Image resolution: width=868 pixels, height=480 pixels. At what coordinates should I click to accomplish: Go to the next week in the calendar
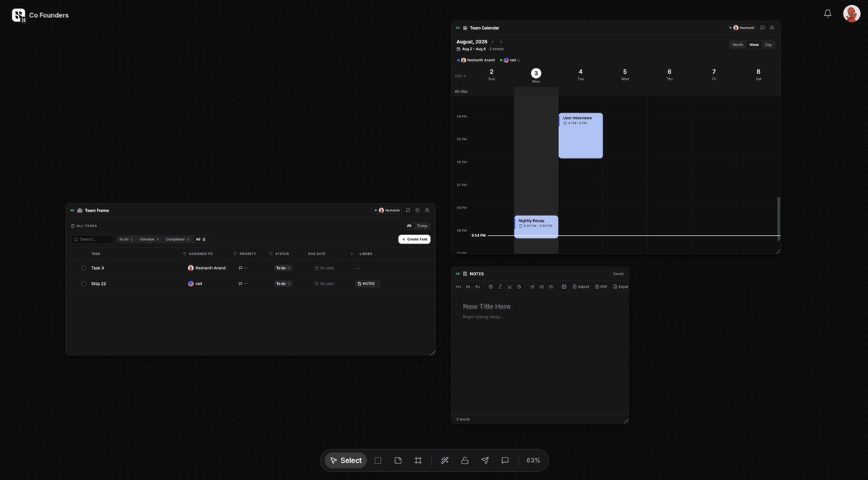pyautogui.click(x=501, y=42)
